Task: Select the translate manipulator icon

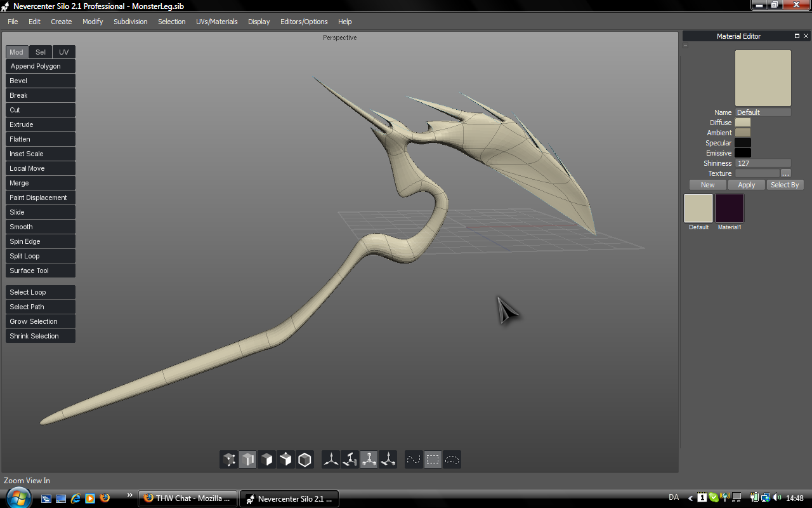Action: [x=331, y=459]
